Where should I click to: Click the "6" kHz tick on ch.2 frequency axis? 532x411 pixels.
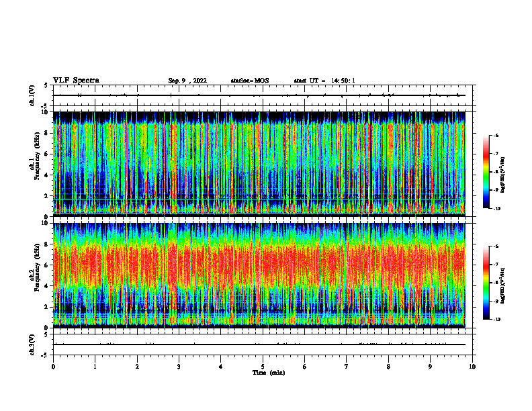[47, 265]
